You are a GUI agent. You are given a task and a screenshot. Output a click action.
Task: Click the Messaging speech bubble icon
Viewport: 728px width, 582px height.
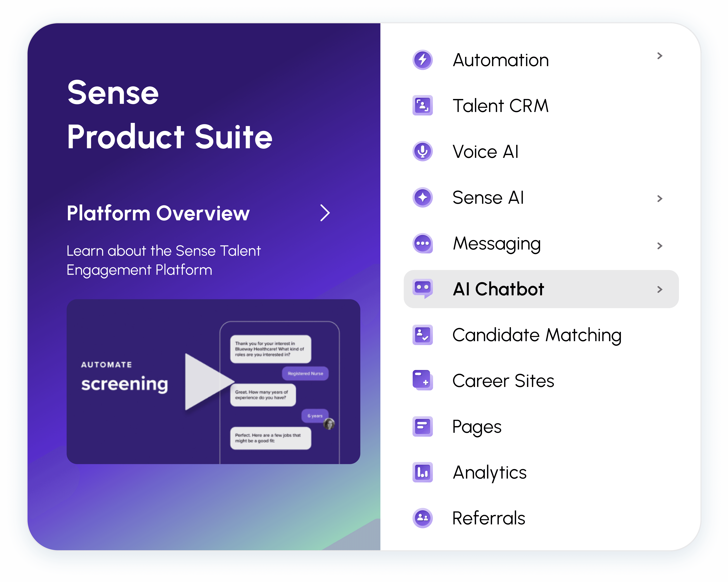[x=422, y=243]
